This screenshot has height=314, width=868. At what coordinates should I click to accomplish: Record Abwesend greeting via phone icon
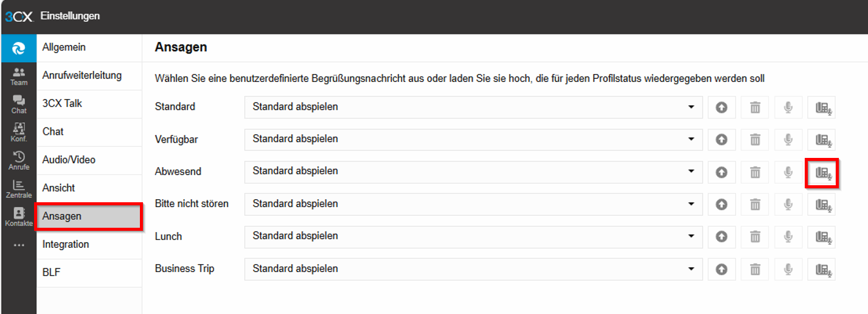point(821,172)
